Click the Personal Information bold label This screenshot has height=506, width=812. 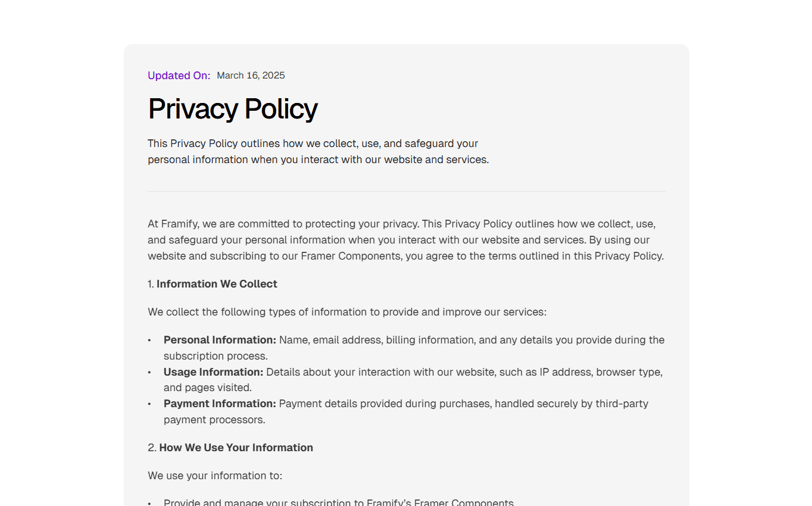click(x=220, y=340)
